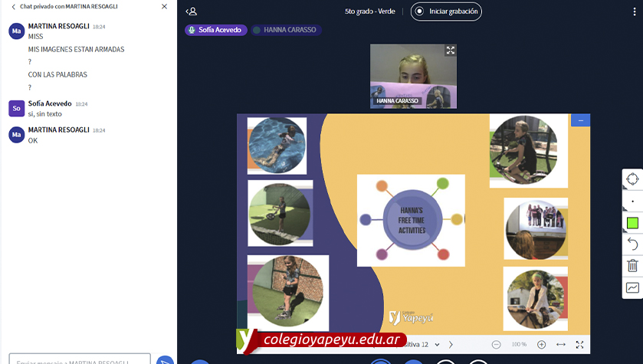
Task: Collapse private chat with back arrow
Action: point(13,7)
